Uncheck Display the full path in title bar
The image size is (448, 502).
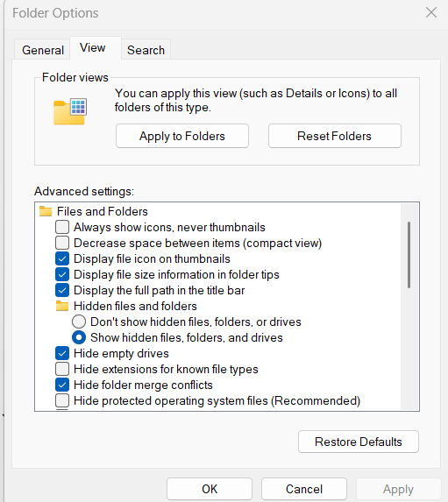62,290
